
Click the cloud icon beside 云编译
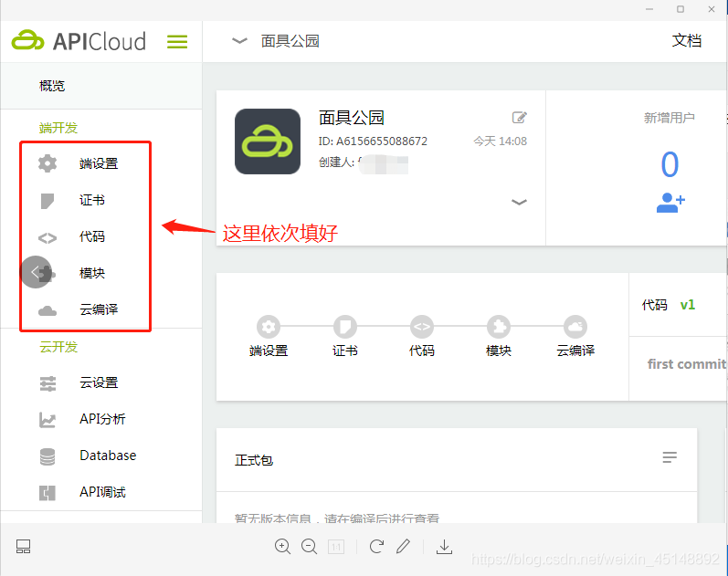point(47,310)
